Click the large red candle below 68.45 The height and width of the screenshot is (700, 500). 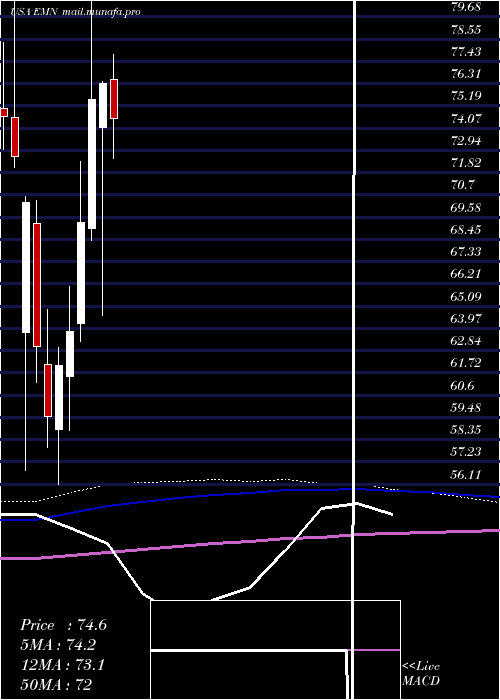pyautogui.click(x=37, y=285)
